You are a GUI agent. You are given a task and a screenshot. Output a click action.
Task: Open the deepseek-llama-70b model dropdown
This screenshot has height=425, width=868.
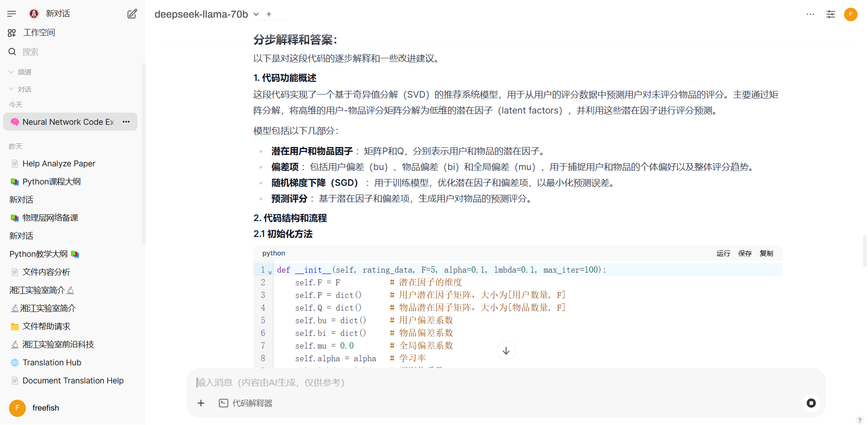pyautogui.click(x=256, y=14)
